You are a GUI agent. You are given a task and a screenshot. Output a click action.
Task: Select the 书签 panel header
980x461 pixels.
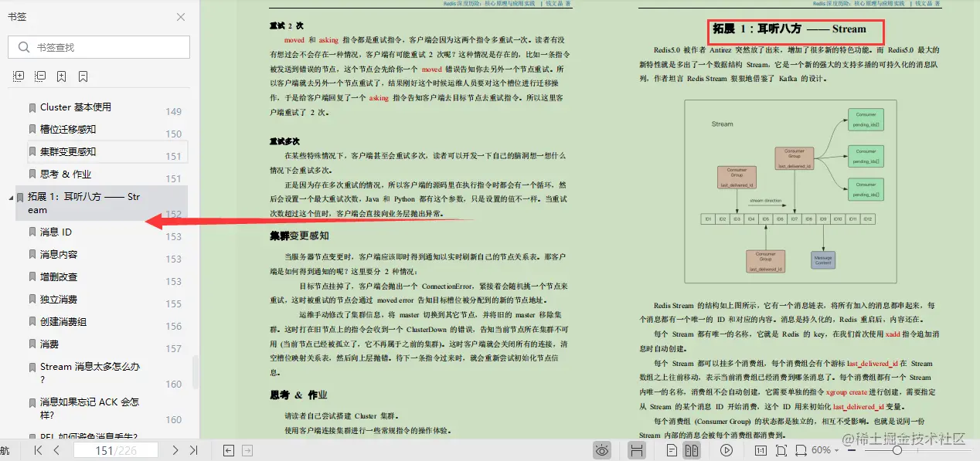click(x=17, y=17)
